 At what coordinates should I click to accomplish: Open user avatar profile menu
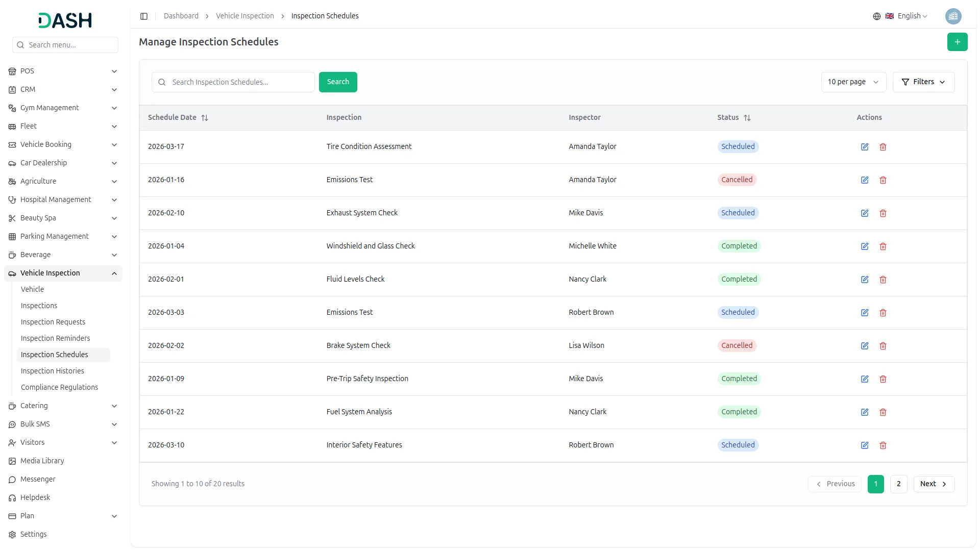tap(953, 16)
